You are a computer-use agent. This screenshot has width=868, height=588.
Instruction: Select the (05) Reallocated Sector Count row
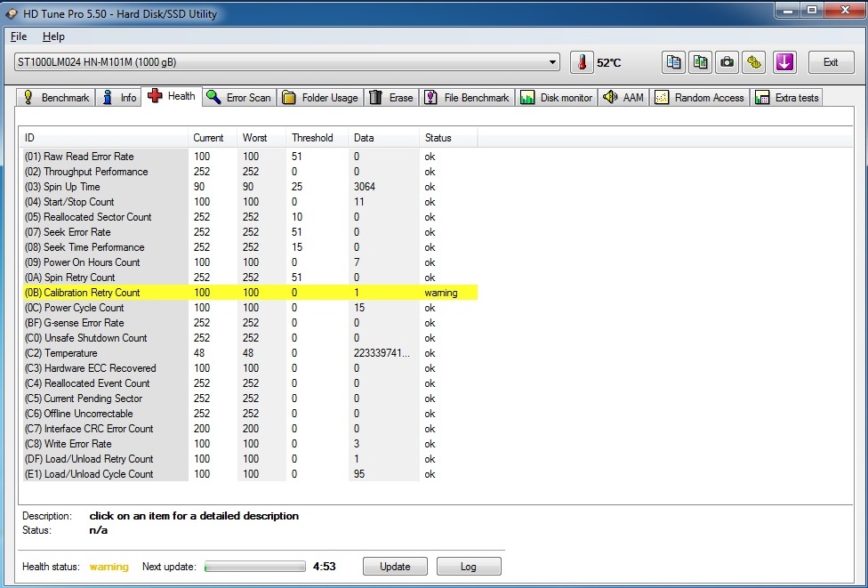[249, 217]
